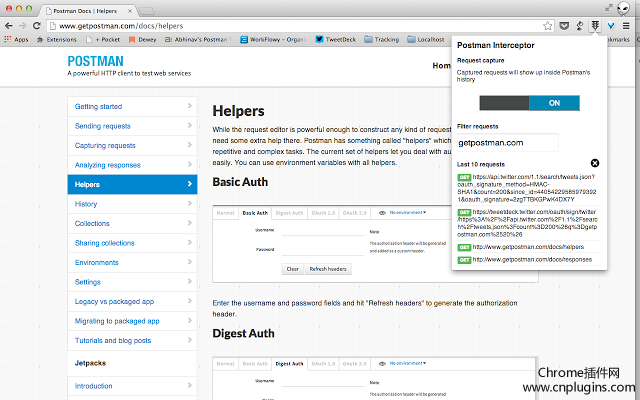Select the Basic Auth tab in first screenshot
The height and width of the screenshot is (400, 640).
point(255,213)
